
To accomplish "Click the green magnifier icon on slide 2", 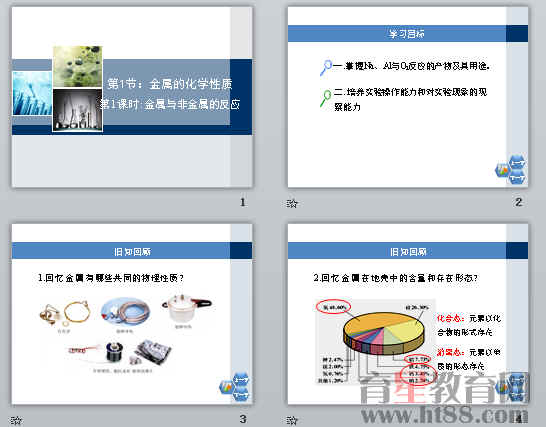I will tap(326, 99).
